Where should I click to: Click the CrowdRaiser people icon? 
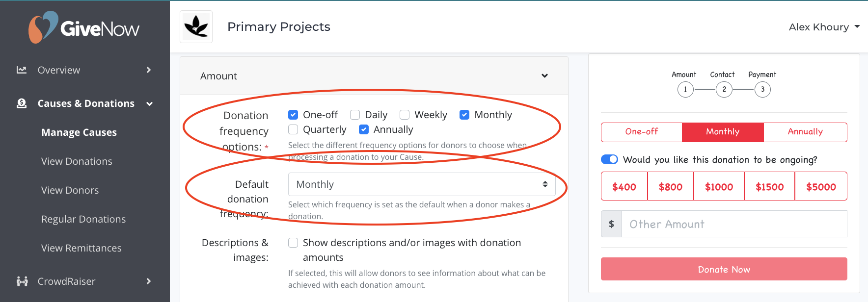[22, 281]
